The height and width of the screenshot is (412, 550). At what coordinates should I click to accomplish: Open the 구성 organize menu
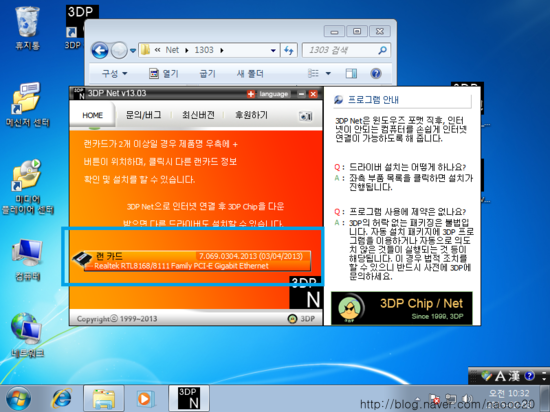tap(114, 74)
